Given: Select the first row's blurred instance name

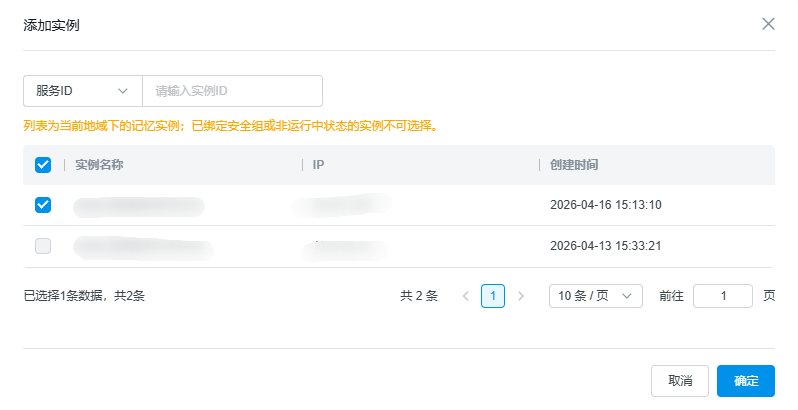Looking at the screenshot, I should [139, 206].
